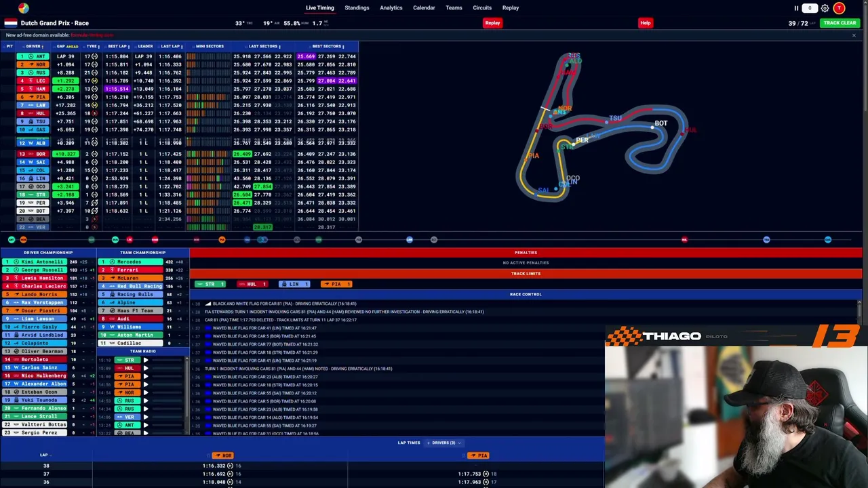Click the red Help button
Image resolution: width=868 pixels, height=488 pixels.
[x=646, y=23]
